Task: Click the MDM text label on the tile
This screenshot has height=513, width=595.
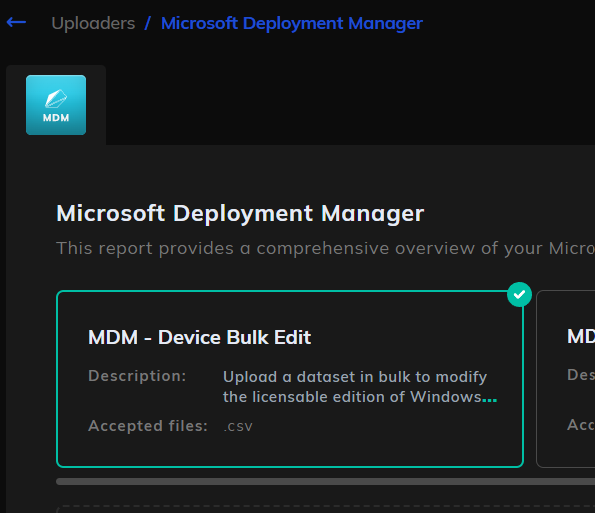Action: point(56,118)
